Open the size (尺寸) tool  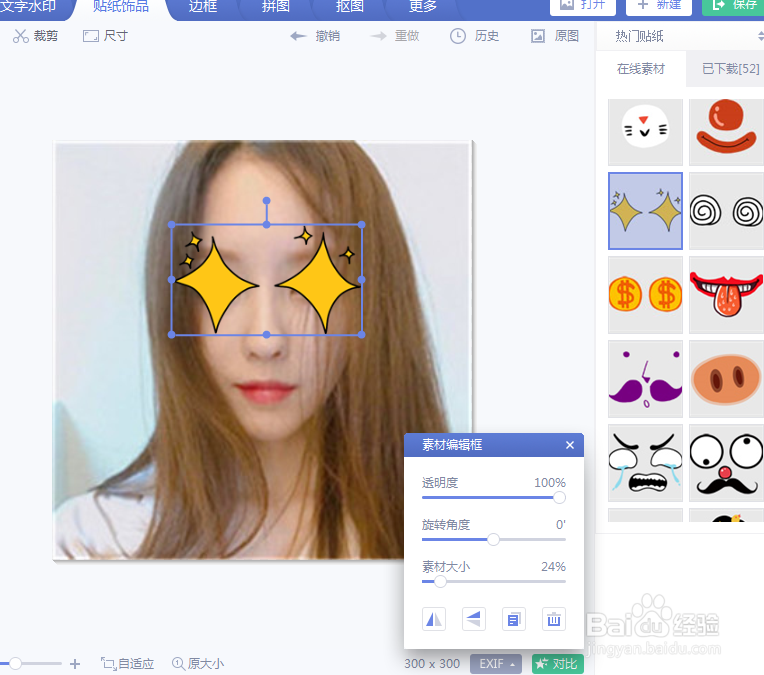pos(105,36)
